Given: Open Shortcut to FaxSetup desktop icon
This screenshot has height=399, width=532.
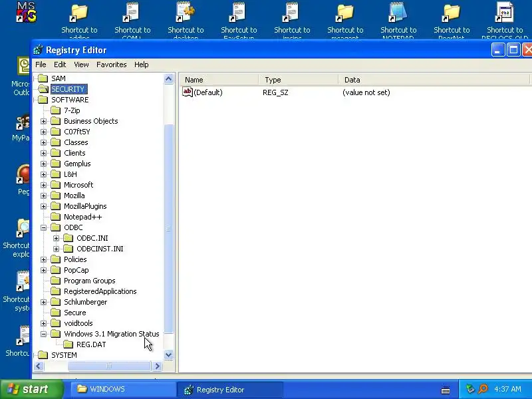Looking at the screenshot, I should click(x=238, y=13).
